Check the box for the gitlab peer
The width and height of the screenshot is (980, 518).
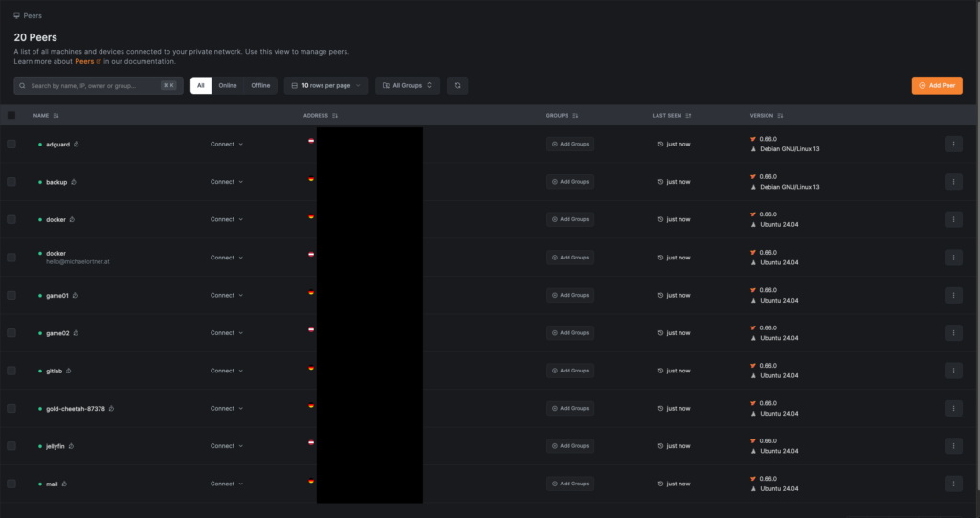pos(11,371)
